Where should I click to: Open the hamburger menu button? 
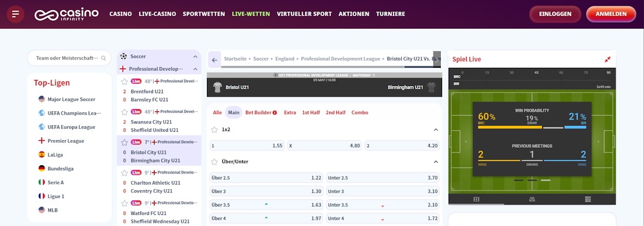click(15, 14)
